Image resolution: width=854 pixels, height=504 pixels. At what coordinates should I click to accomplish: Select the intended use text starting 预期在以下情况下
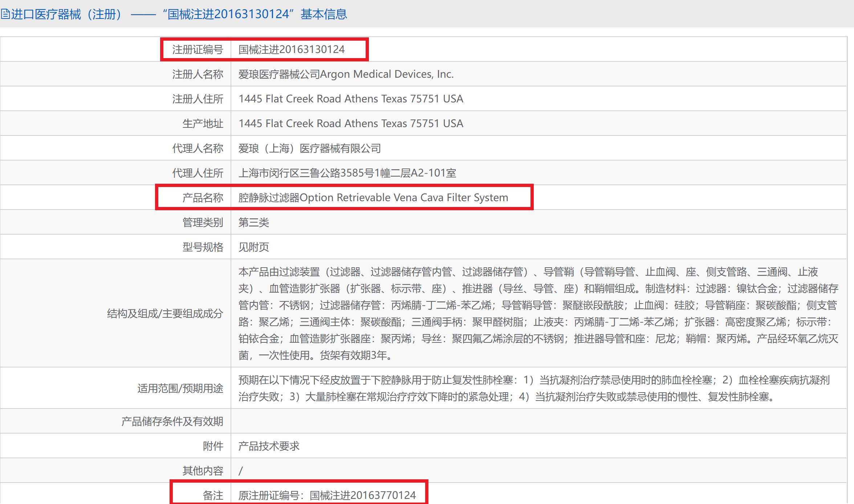tap(534, 388)
